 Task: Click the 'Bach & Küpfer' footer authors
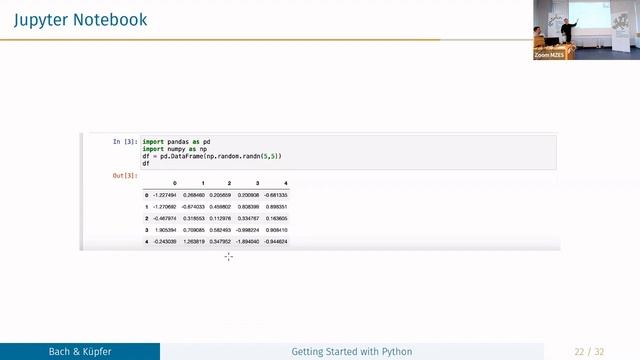80,351
